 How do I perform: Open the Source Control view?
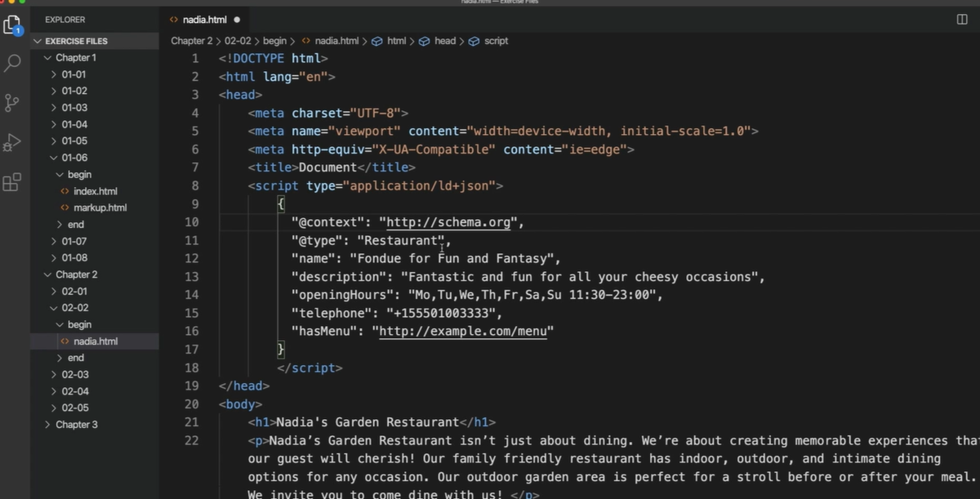pos(13,104)
